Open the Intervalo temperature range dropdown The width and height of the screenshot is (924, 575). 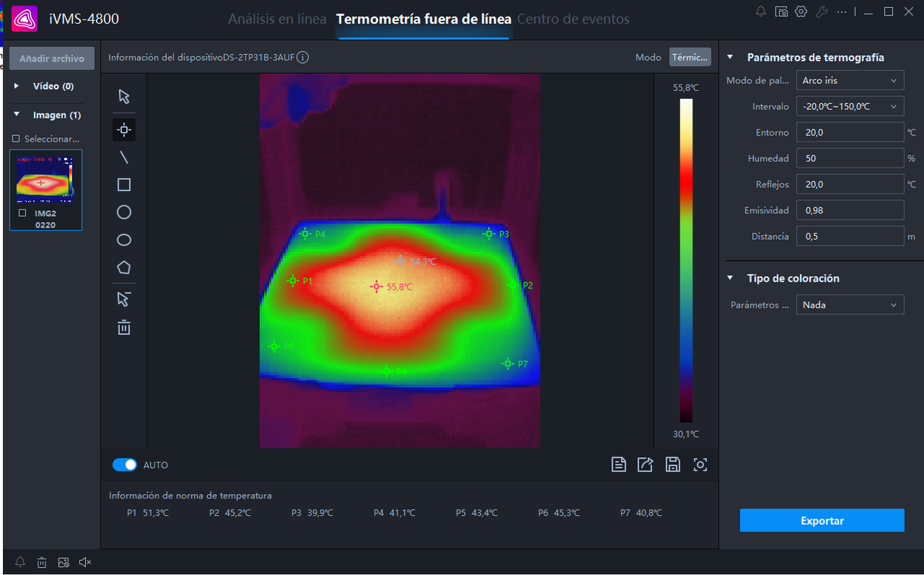click(850, 106)
